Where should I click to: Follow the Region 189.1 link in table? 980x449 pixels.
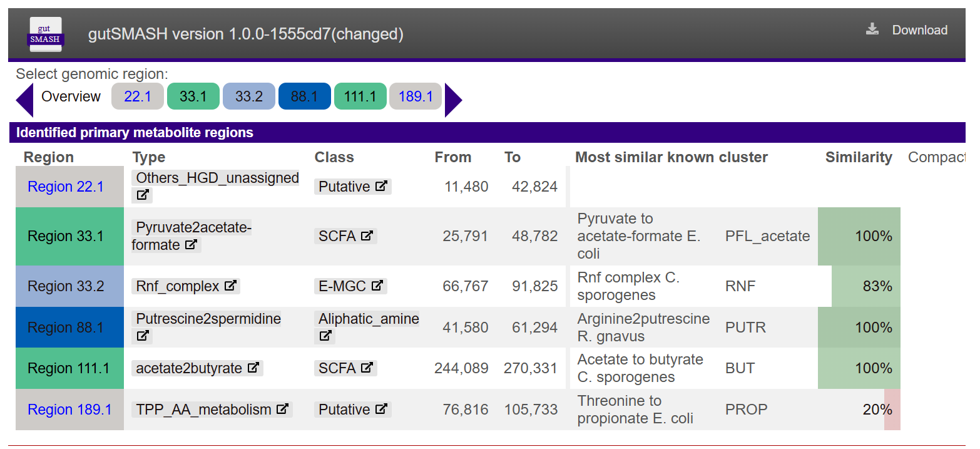click(x=69, y=410)
